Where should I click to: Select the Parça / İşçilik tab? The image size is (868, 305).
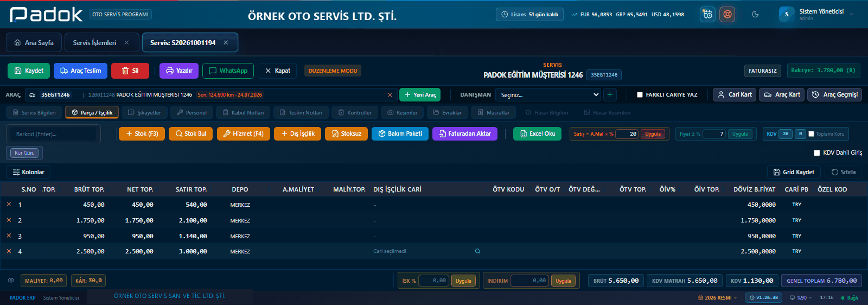point(92,112)
